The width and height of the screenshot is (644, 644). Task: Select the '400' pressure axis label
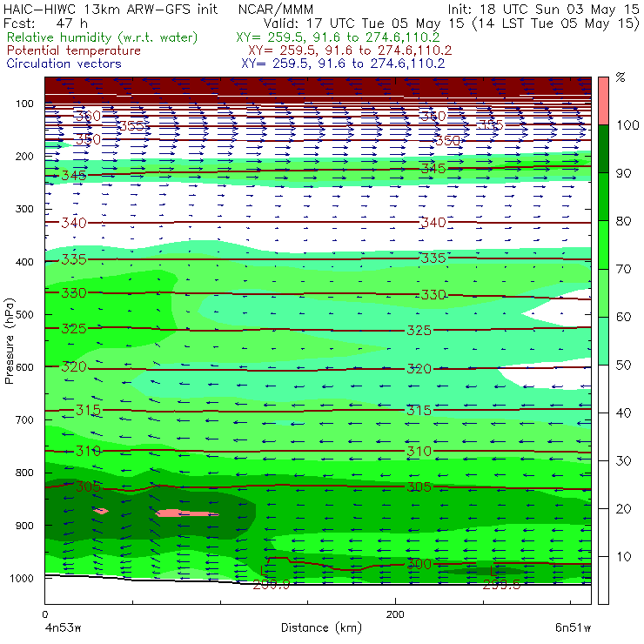(24, 262)
